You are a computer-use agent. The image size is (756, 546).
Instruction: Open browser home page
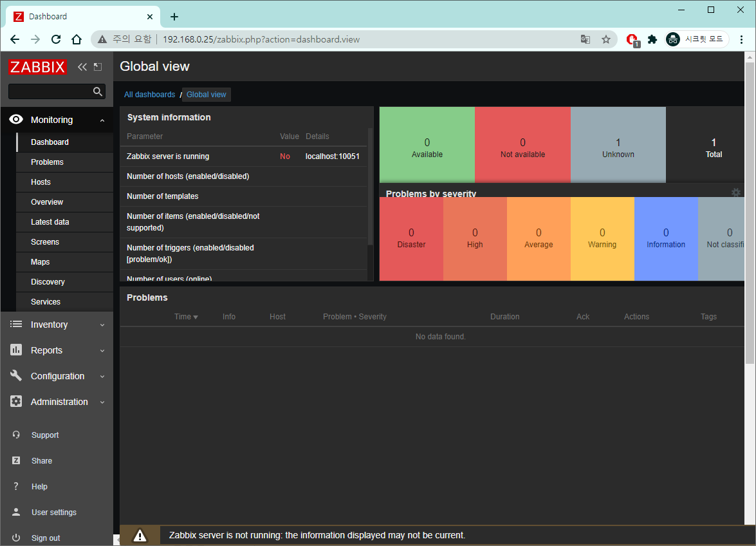77,39
